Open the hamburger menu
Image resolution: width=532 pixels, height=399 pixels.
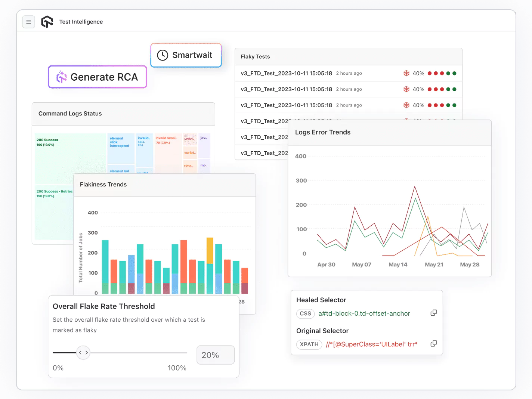(29, 22)
